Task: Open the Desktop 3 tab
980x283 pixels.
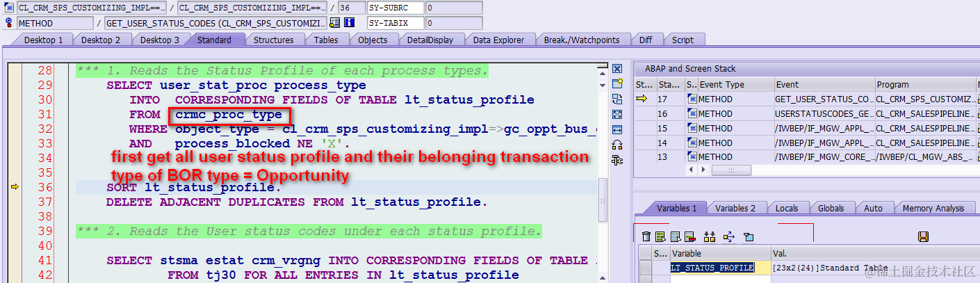Action: [160, 40]
